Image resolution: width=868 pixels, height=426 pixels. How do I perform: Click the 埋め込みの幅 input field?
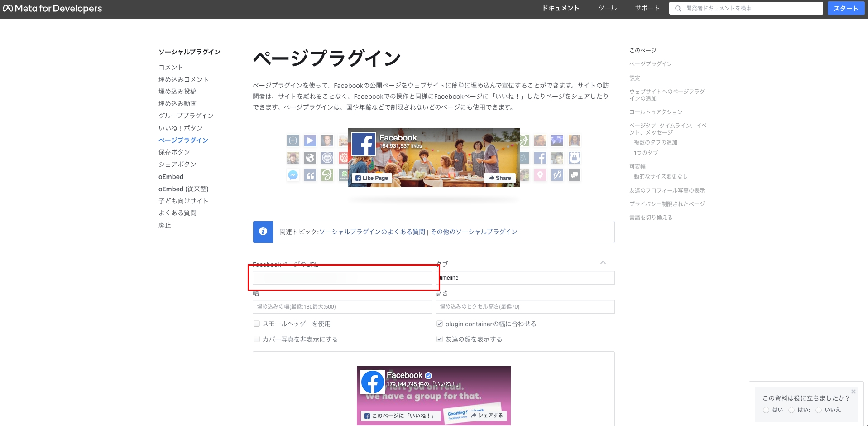point(342,307)
